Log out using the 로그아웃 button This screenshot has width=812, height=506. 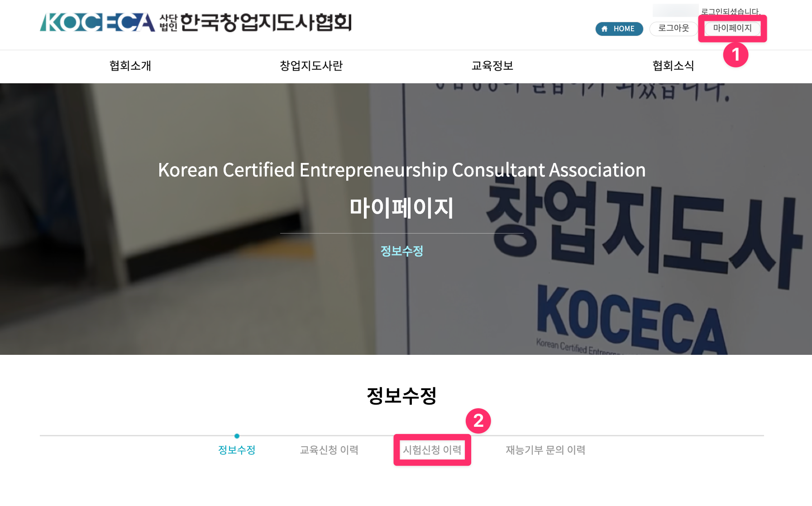pyautogui.click(x=673, y=28)
